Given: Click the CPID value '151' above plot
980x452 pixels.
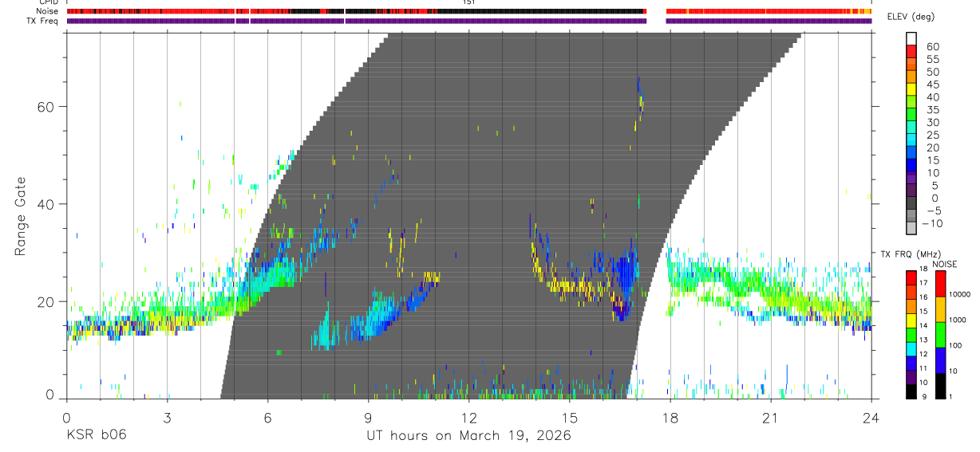Looking at the screenshot, I should pyautogui.click(x=468, y=2).
